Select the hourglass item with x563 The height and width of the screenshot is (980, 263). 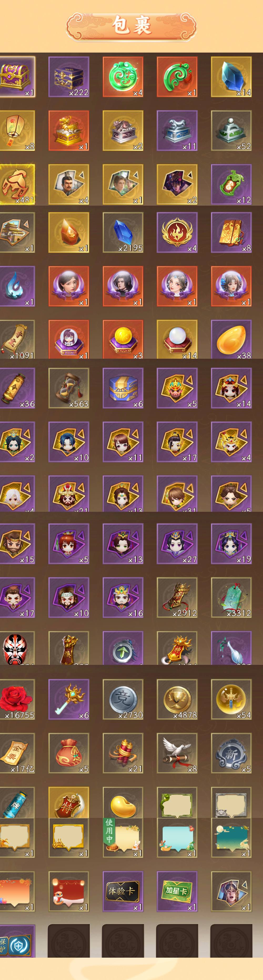(68, 388)
